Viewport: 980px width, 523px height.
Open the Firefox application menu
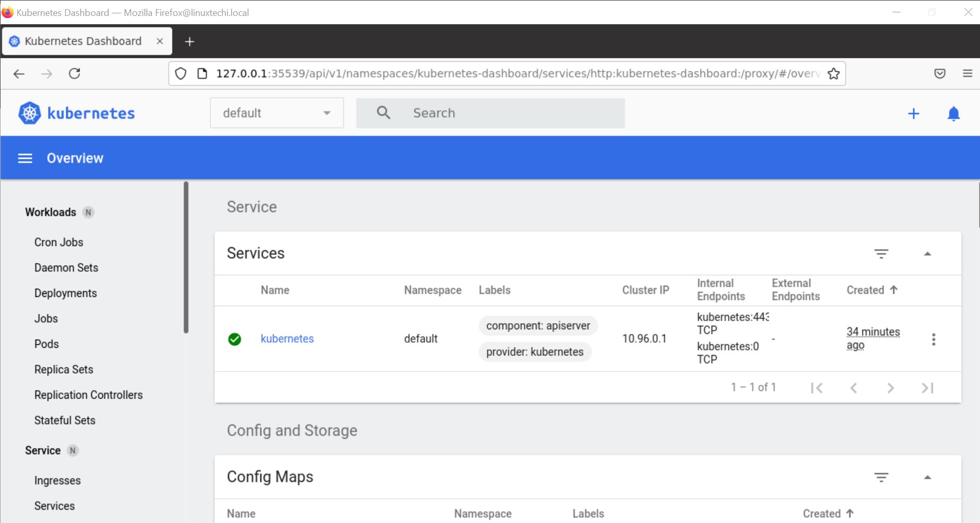click(967, 73)
